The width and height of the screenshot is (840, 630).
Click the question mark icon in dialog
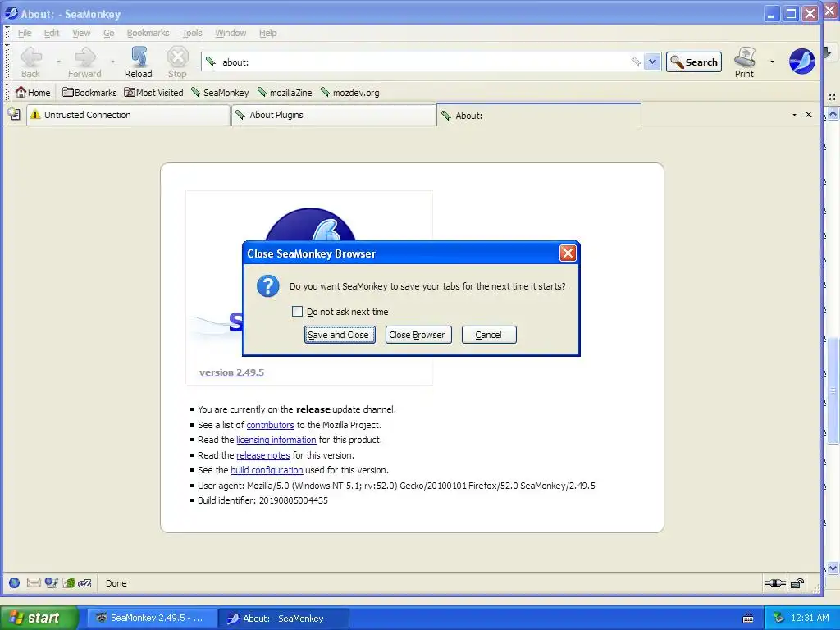[268, 286]
